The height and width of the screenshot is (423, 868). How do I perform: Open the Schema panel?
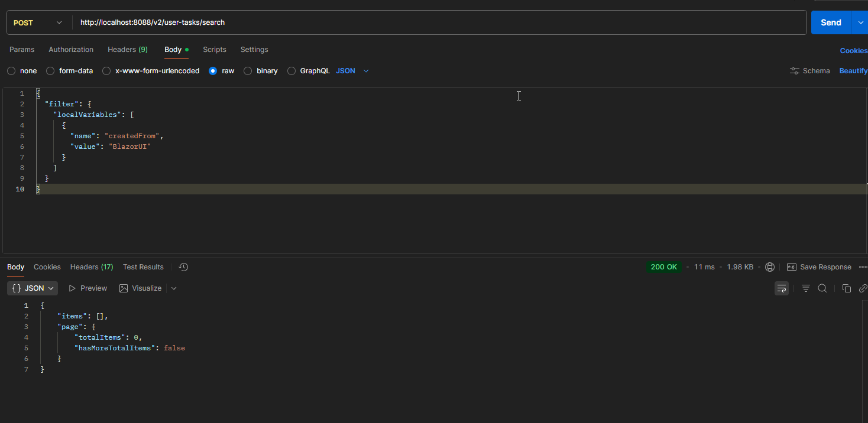(810, 71)
